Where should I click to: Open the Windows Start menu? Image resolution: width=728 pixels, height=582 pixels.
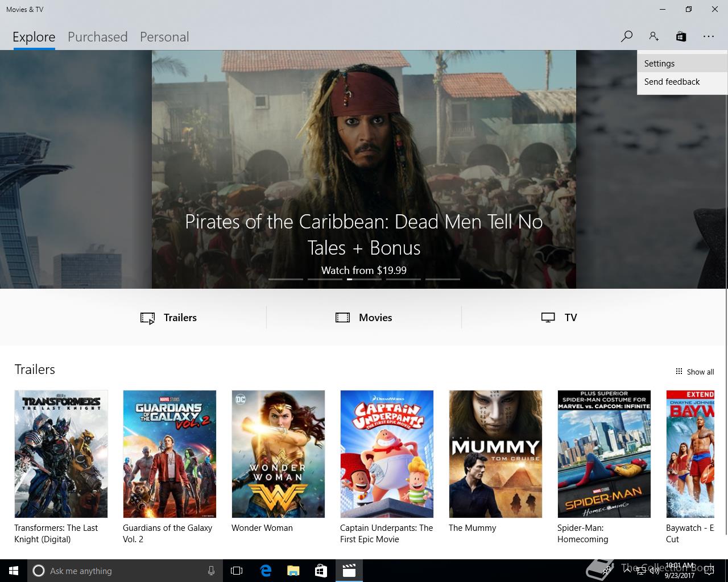(x=14, y=571)
